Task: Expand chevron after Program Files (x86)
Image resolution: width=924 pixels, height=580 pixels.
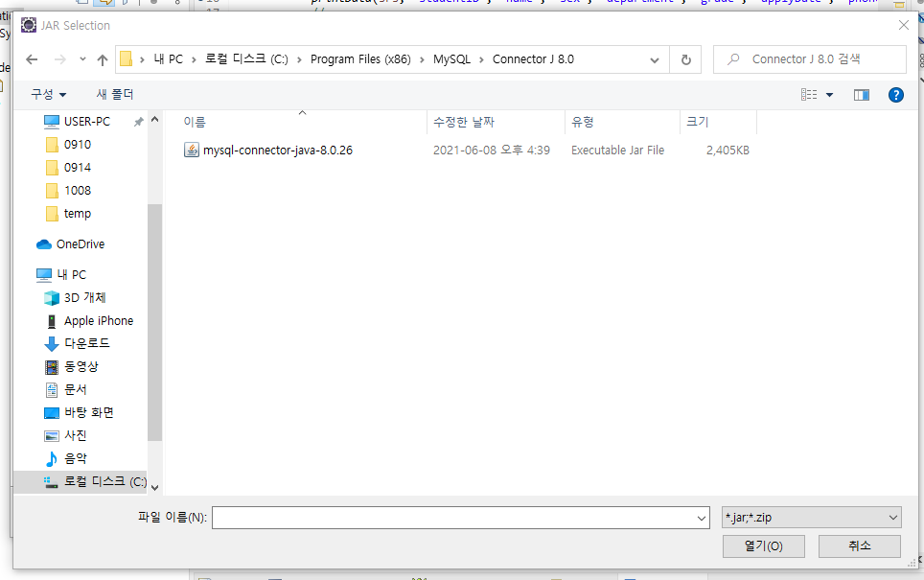Action: (x=422, y=59)
